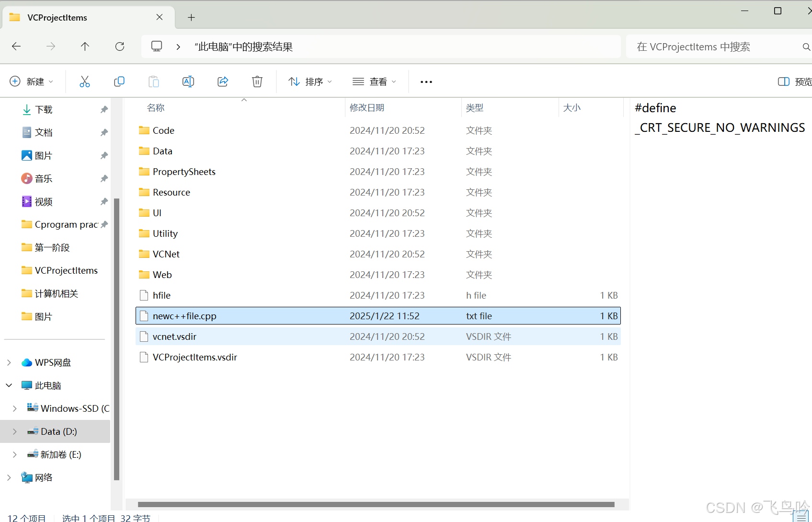Select newc++file.cpp file

click(x=378, y=316)
